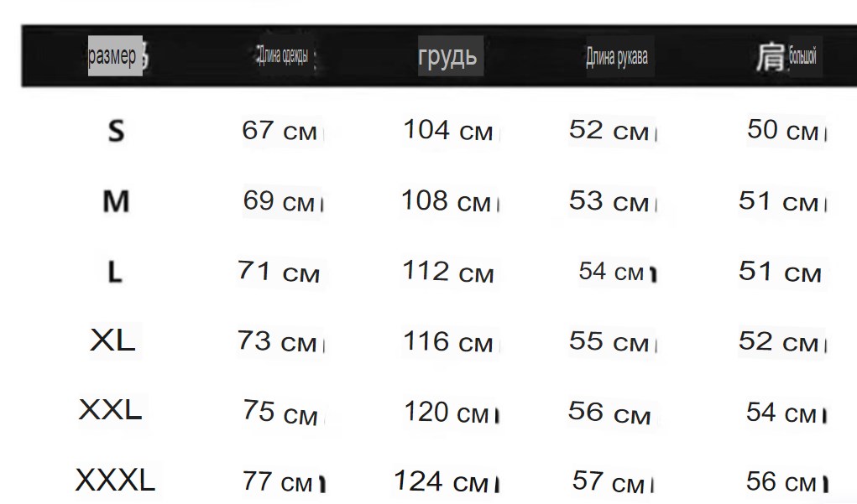Click the 104 см chest value

447,131
